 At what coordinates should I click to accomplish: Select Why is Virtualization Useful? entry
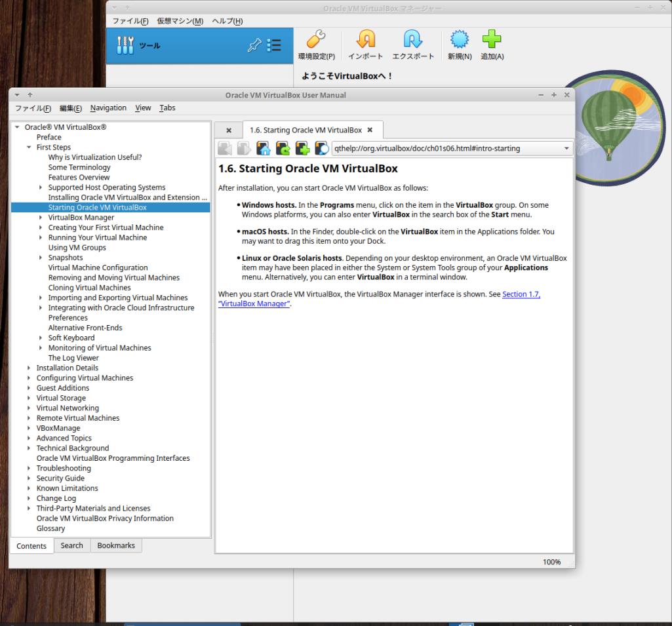[95, 157]
